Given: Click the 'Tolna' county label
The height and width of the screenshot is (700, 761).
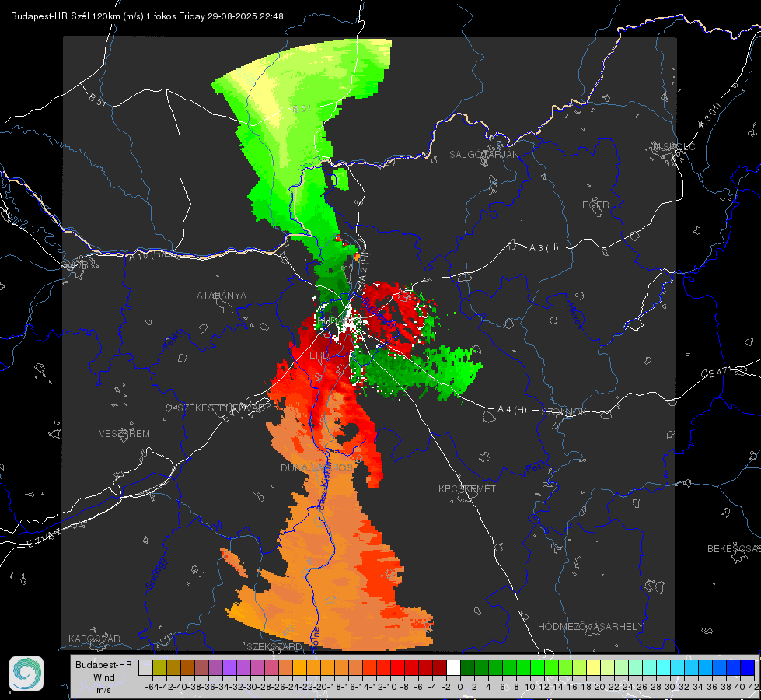Looking at the screenshot, I should tap(315, 637).
